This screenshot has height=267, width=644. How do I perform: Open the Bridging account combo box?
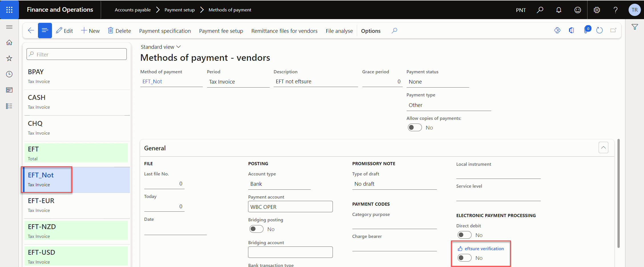pos(290,252)
